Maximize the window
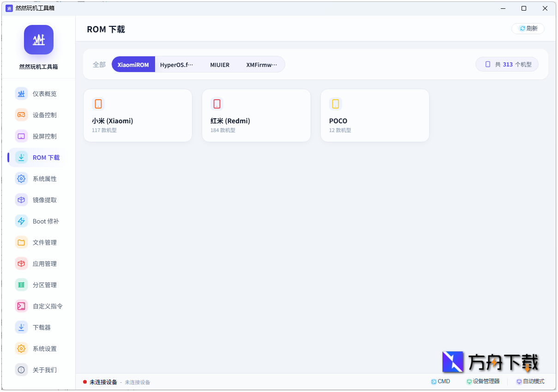Screen dimensions: 558x392 point(524,8)
